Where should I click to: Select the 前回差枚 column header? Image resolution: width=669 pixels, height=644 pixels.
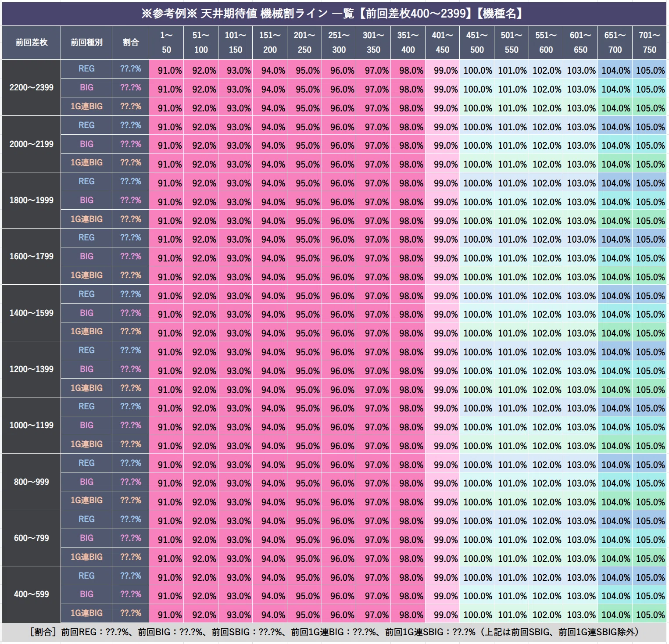click(x=31, y=43)
